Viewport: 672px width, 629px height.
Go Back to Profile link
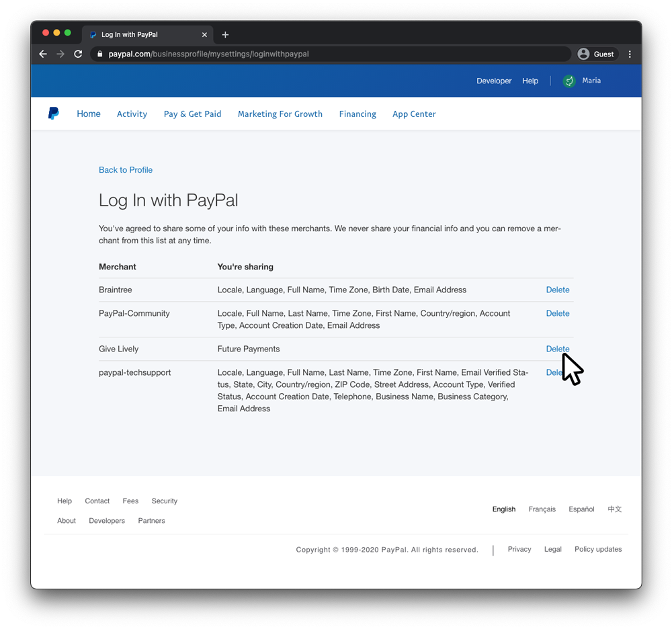126,169
